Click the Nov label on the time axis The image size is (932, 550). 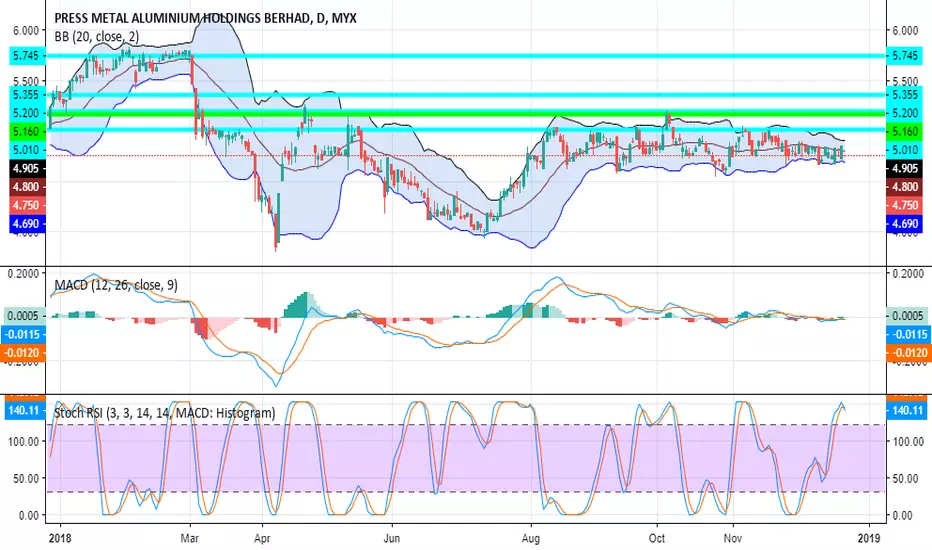tap(733, 538)
